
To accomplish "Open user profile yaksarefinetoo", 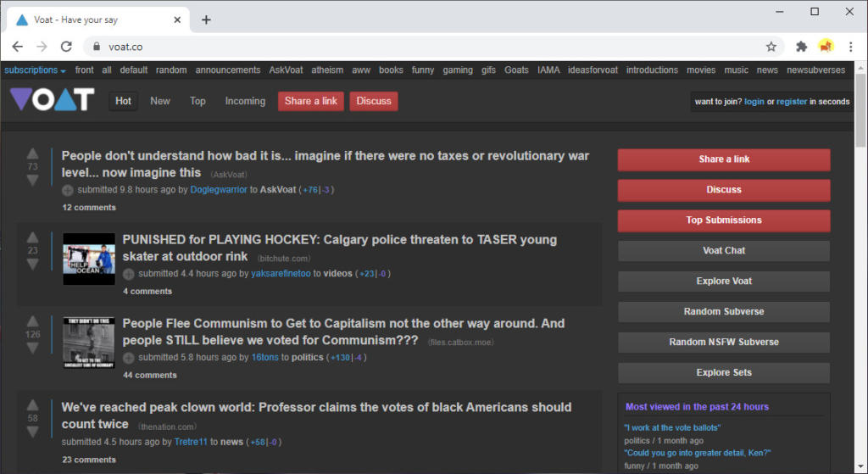I will point(281,274).
